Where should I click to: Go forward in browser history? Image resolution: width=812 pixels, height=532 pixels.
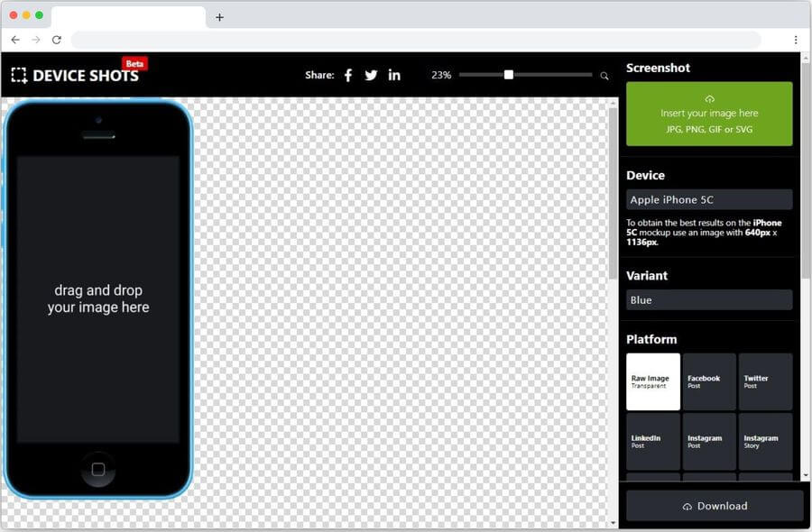(x=36, y=40)
